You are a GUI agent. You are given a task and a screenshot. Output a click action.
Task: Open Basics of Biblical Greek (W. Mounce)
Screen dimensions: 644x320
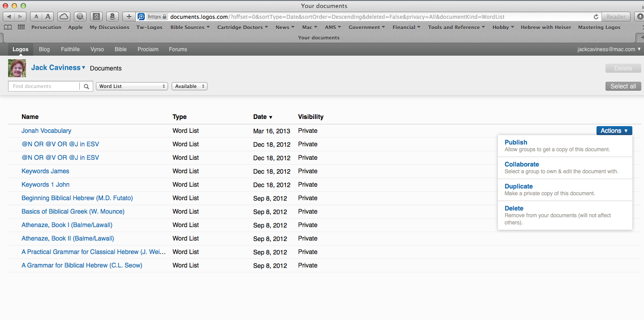tap(73, 211)
